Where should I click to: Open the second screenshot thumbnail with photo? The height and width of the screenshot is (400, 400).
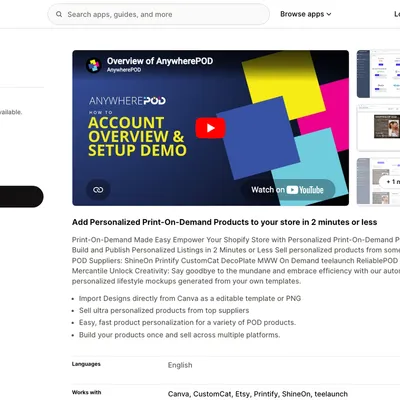(378, 128)
